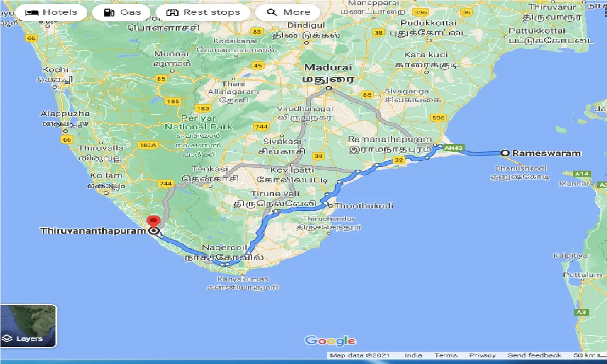The image size is (607, 364).
Task: Open the Privacy link
Action: tap(482, 355)
